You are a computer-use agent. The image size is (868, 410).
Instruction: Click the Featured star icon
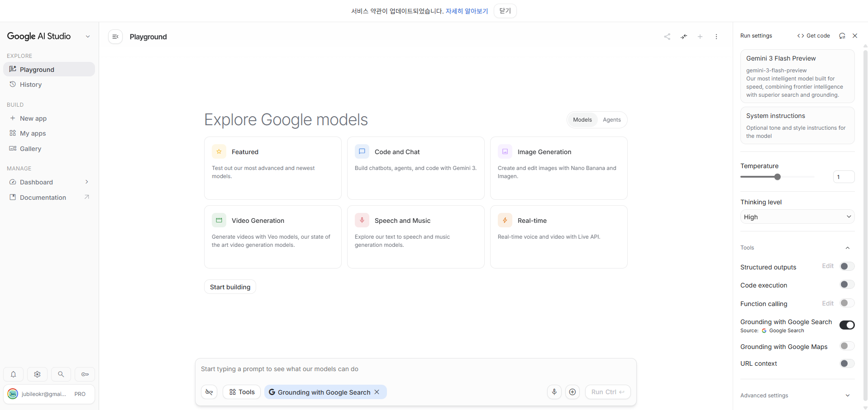[x=219, y=151]
